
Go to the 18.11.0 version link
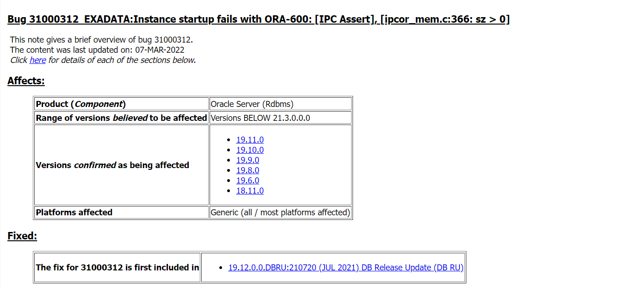point(250,191)
